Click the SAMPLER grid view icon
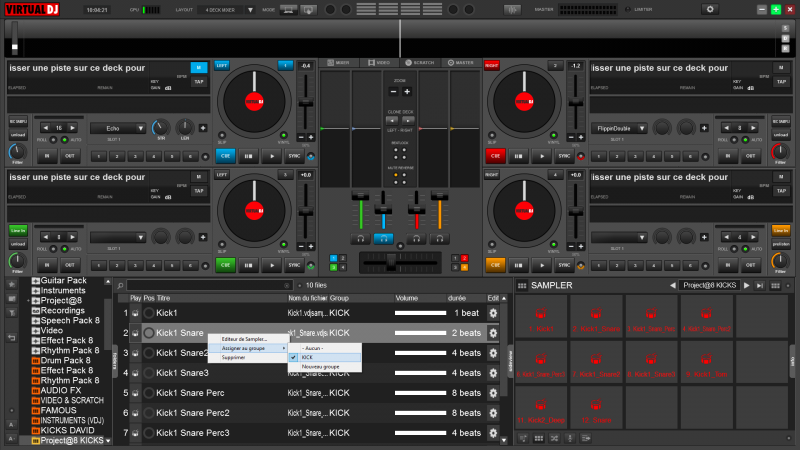Viewport: 800px width, 450px height. pyautogui.click(x=522, y=286)
